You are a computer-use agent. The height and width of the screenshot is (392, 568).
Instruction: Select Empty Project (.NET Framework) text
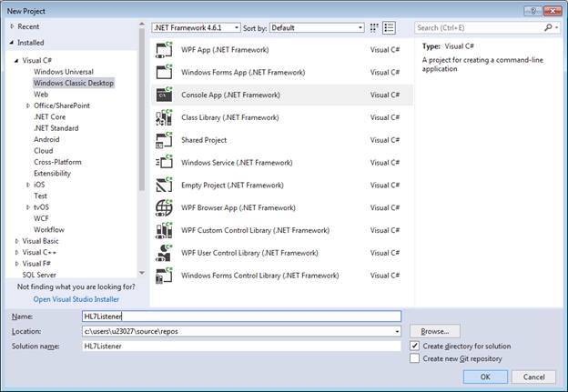tap(232, 185)
